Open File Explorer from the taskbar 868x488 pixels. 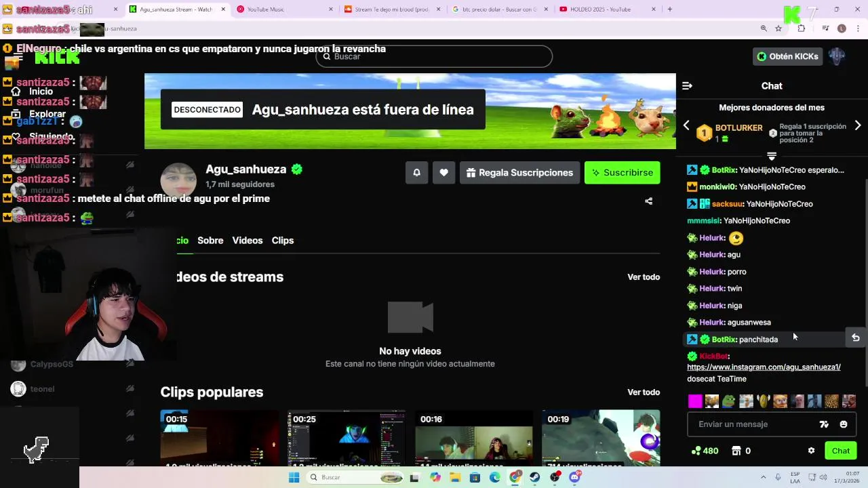(x=455, y=477)
